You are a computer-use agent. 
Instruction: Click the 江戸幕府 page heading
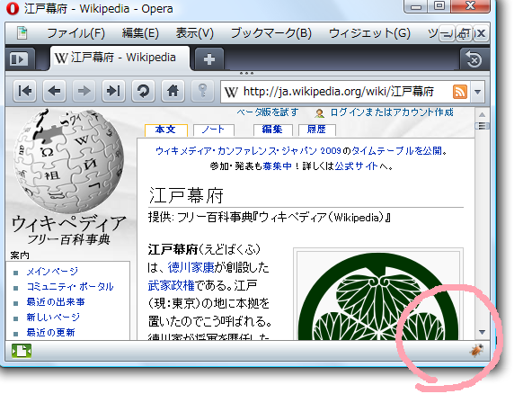(x=186, y=196)
